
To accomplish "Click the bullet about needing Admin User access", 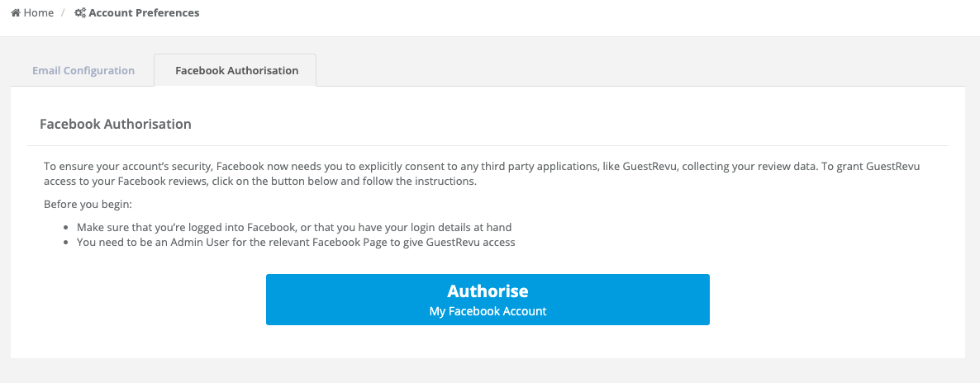I will pyautogui.click(x=296, y=243).
